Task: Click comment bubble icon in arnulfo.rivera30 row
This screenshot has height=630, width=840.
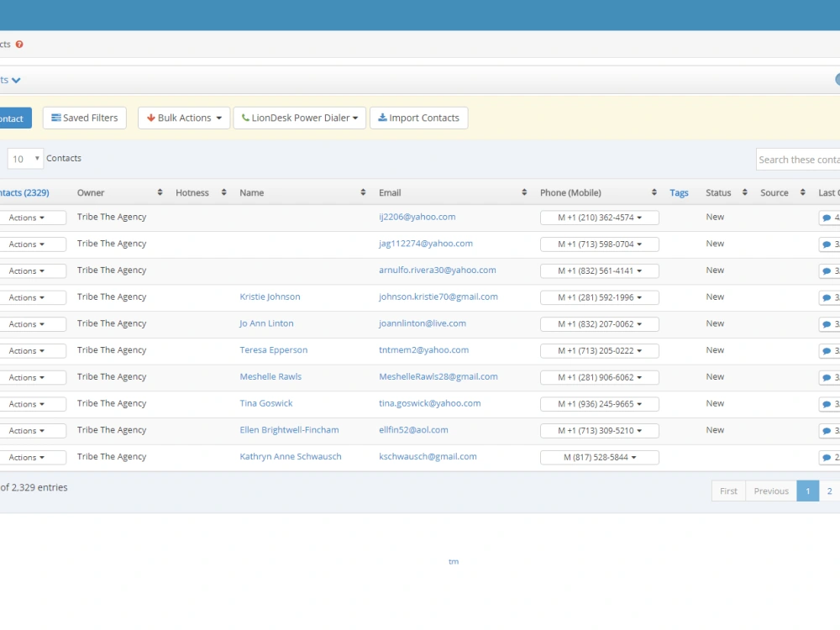Action: (x=827, y=271)
